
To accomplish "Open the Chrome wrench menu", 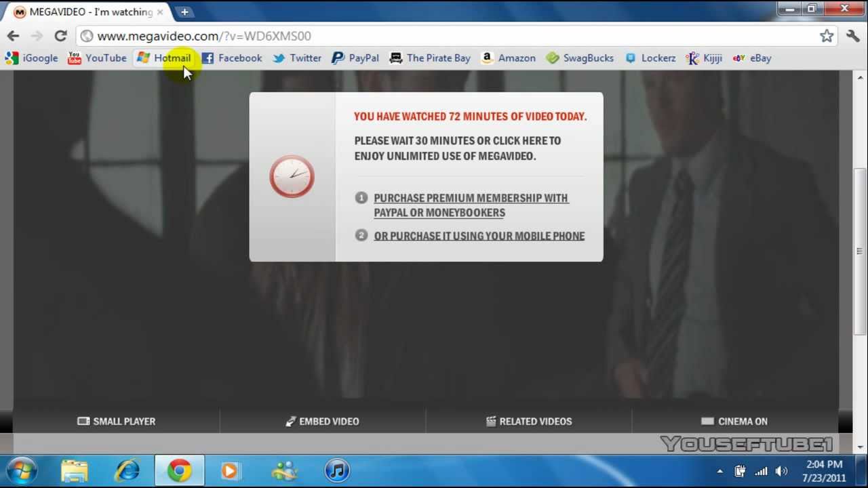I will (853, 36).
